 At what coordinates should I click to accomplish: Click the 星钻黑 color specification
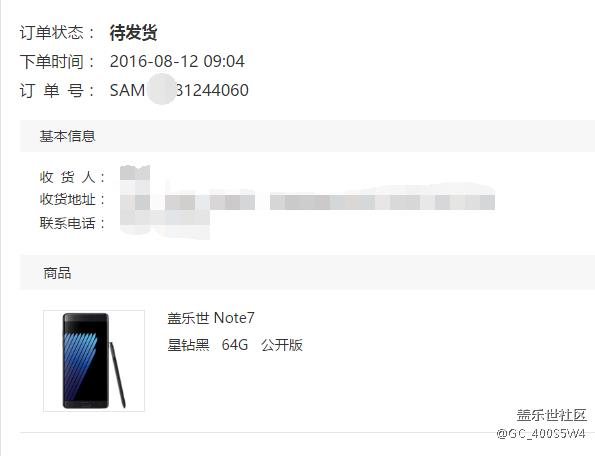click(189, 345)
